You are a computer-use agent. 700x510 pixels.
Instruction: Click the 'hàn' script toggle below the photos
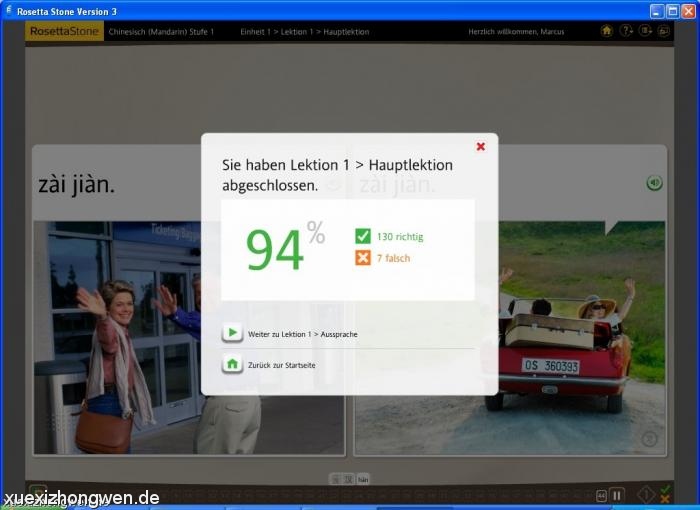363,480
